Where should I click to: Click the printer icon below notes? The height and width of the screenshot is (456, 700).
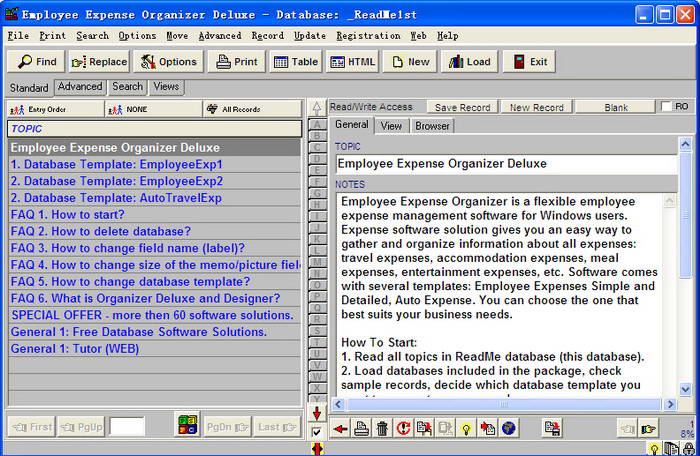tap(361, 429)
